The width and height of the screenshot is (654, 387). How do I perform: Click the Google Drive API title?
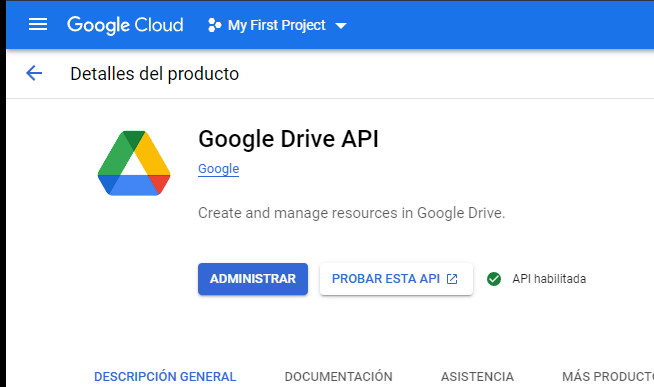pos(288,139)
